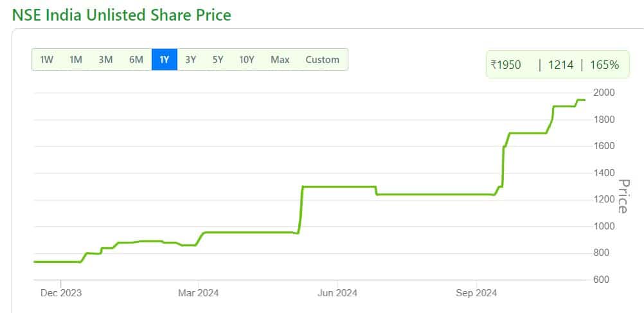Click the NSE India Unlisted Share Price heading
Screen dimensions: 644x313
tap(121, 14)
